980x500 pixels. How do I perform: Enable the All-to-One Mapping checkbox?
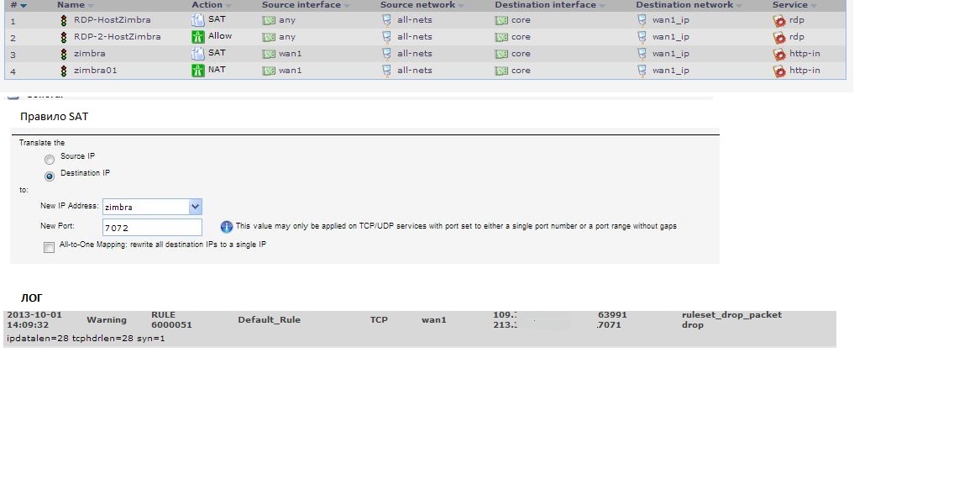(49, 248)
